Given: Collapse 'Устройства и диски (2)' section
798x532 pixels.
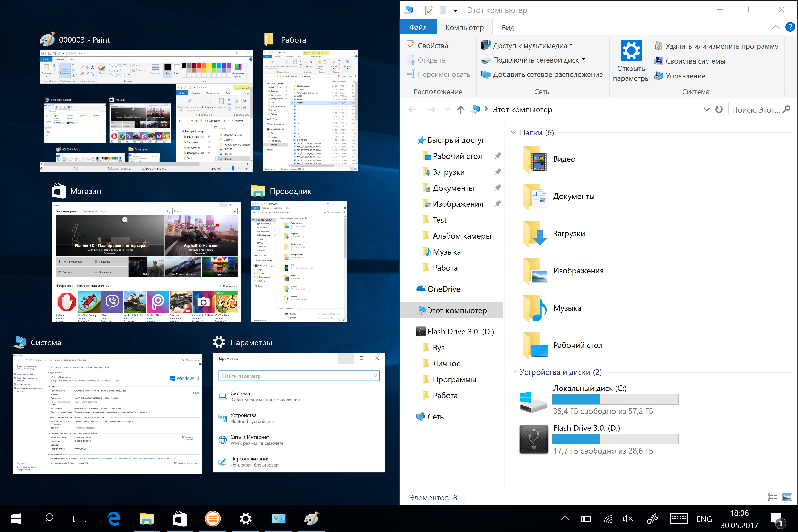Looking at the screenshot, I should [x=513, y=372].
